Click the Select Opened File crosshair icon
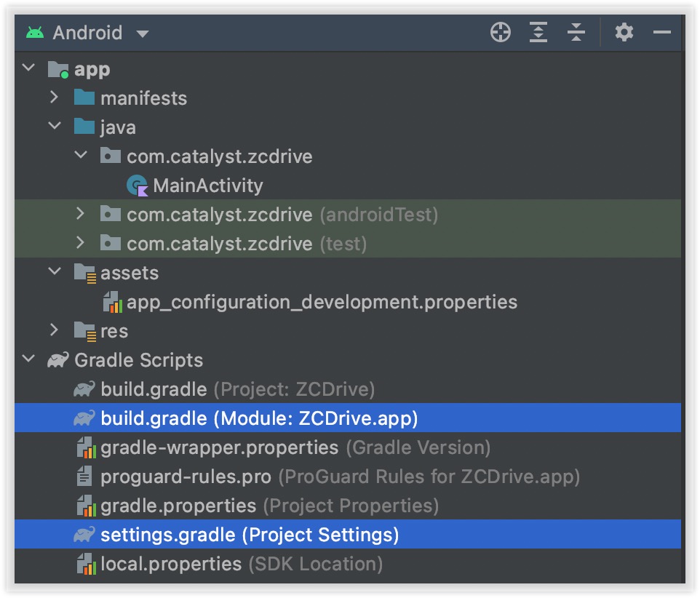The width and height of the screenshot is (700, 598). tap(501, 32)
